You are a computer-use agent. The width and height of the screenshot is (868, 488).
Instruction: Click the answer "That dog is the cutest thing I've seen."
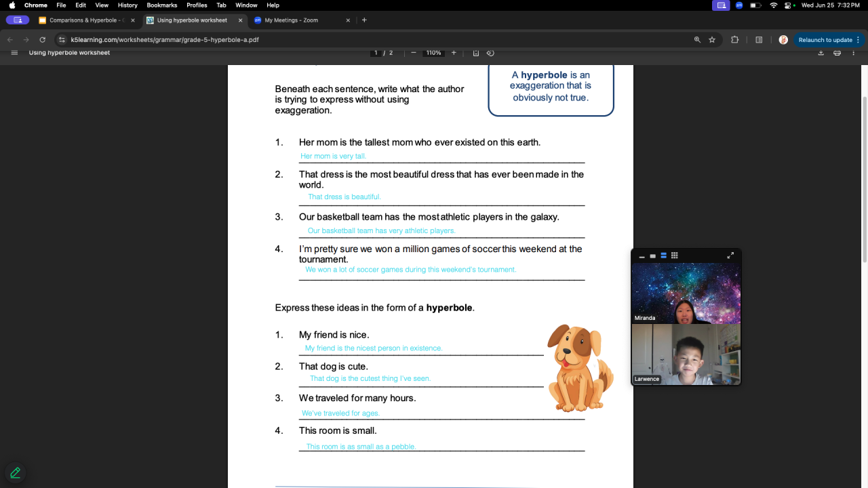tap(370, 378)
